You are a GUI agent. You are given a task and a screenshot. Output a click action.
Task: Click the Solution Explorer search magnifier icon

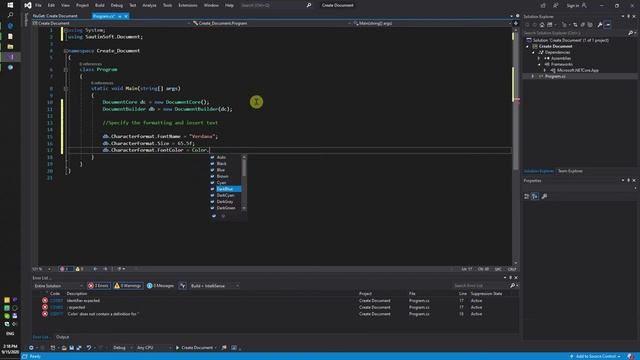pos(630,33)
